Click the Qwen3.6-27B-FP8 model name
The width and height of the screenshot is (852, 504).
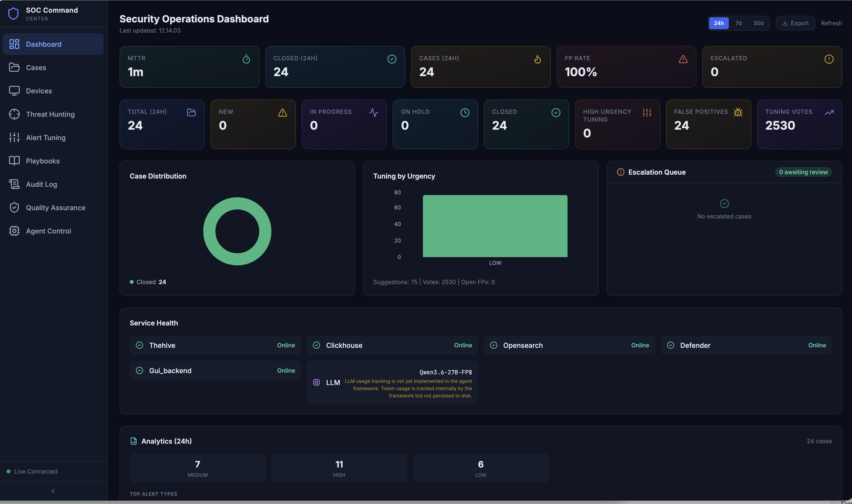(445, 372)
